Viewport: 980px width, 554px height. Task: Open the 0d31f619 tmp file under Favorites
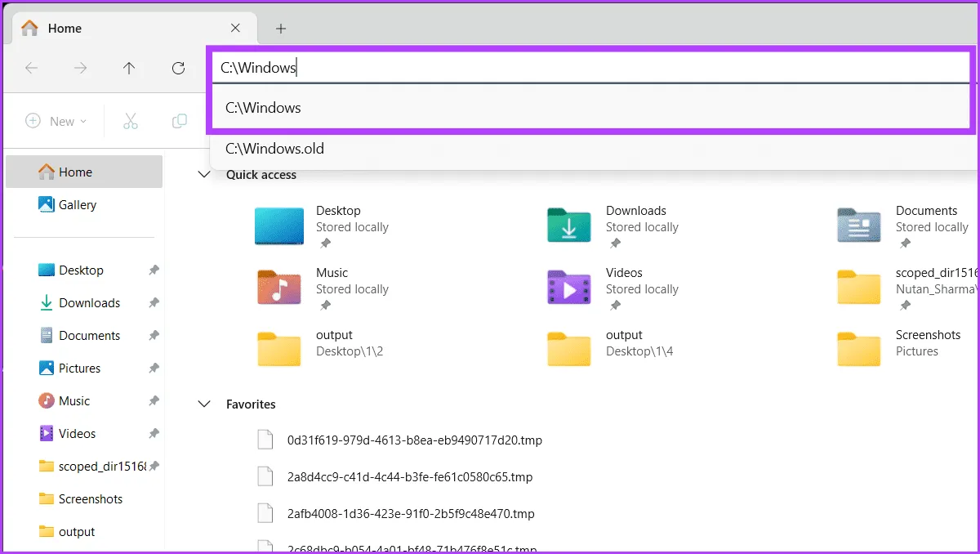pyautogui.click(x=416, y=439)
